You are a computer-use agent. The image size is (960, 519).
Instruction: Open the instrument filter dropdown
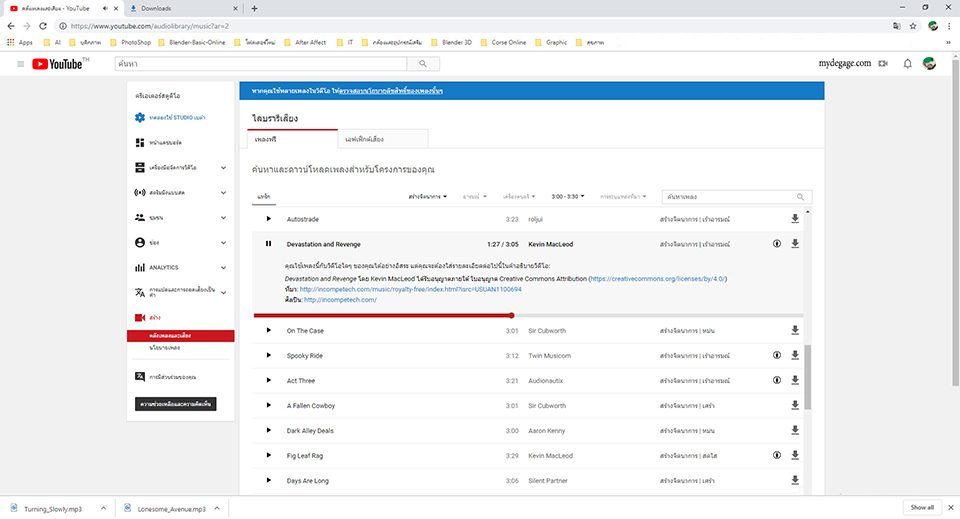(519, 196)
